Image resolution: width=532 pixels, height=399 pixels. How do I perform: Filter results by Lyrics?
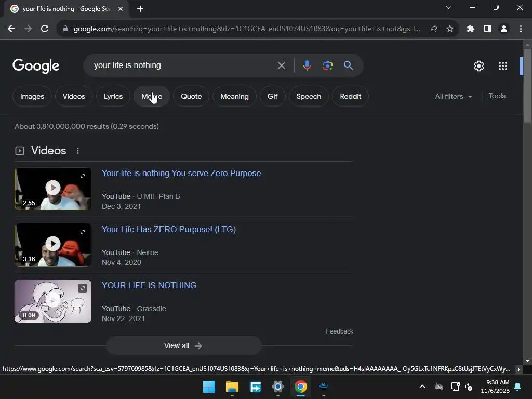(113, 96)
